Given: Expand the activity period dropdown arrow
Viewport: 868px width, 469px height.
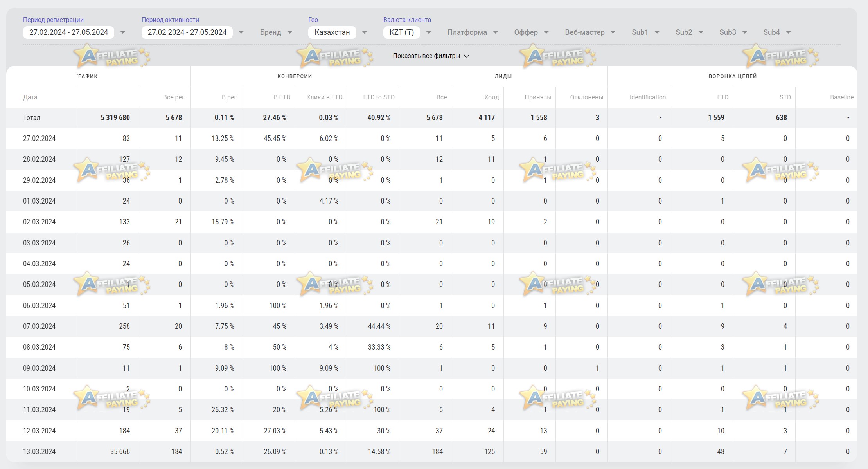Looking at the screenshot, I should coord(241,32).
